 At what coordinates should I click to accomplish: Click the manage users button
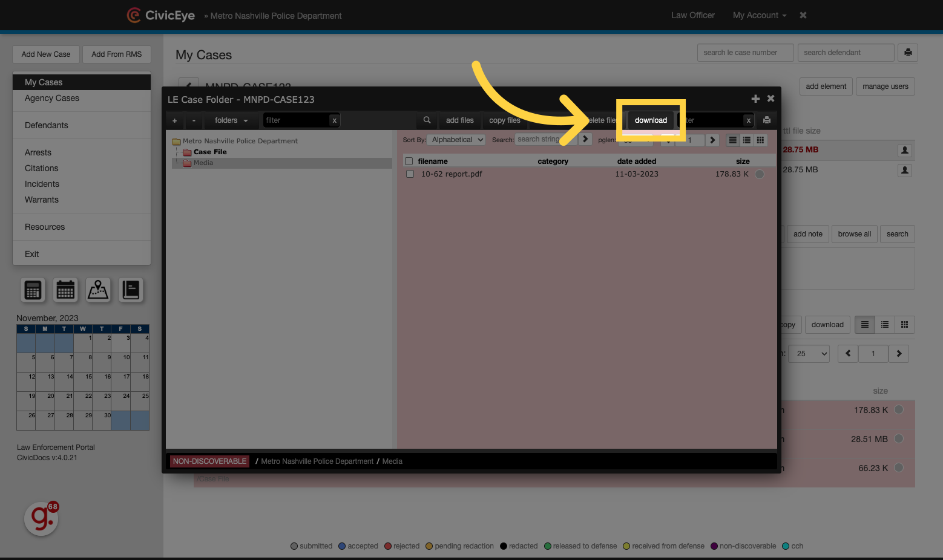[x=885, y=86]
